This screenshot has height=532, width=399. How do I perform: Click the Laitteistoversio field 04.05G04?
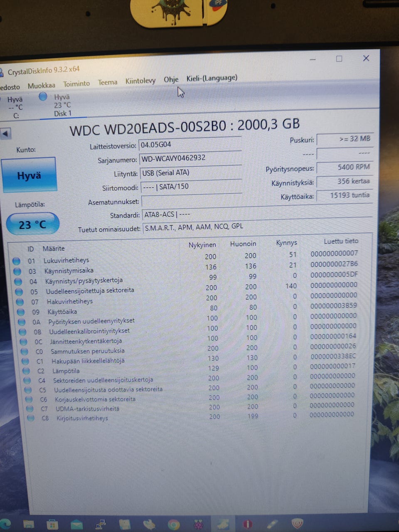tap(190, 145)
